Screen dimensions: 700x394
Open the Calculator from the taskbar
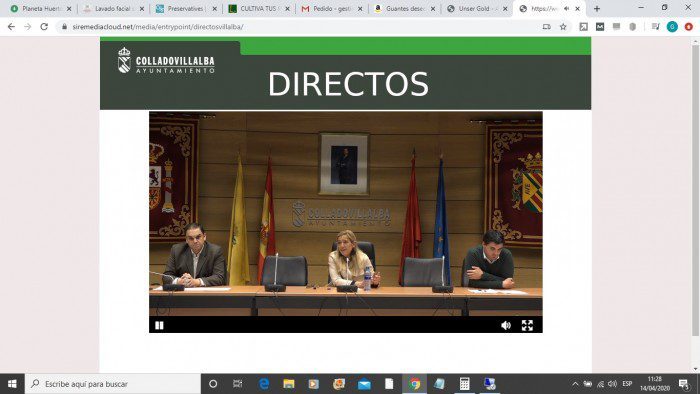coord(464,384)
